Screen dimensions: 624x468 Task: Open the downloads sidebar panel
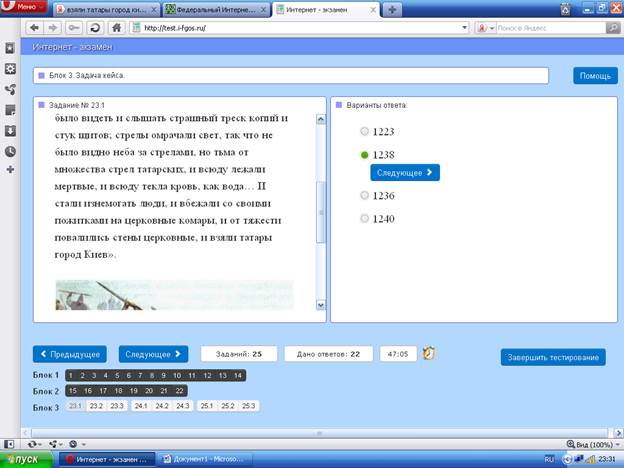(10, 131)
